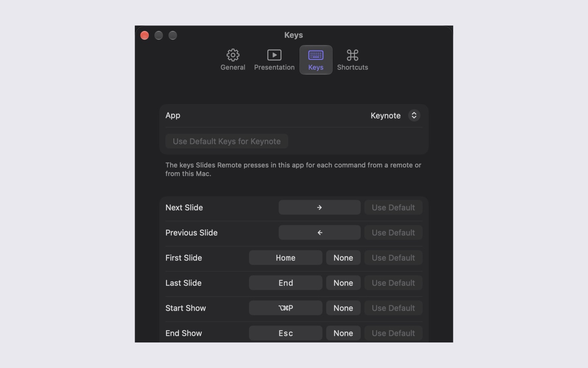Click None button in End Show row

343,333
